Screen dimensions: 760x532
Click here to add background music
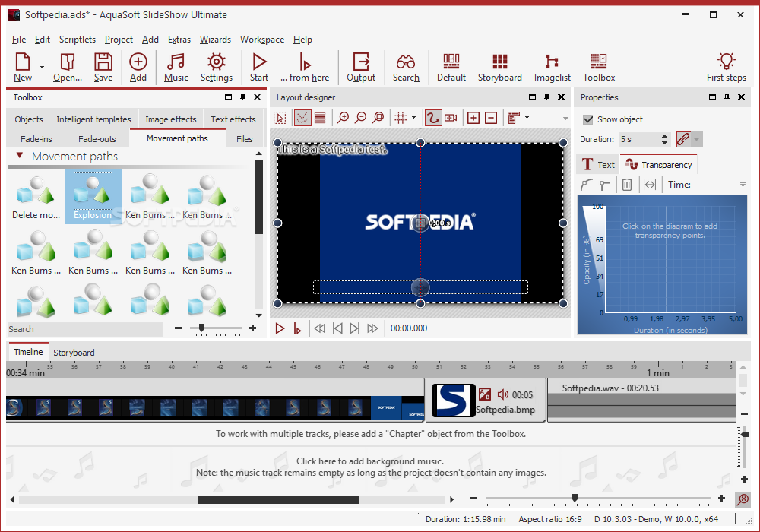tap(370, 461)
